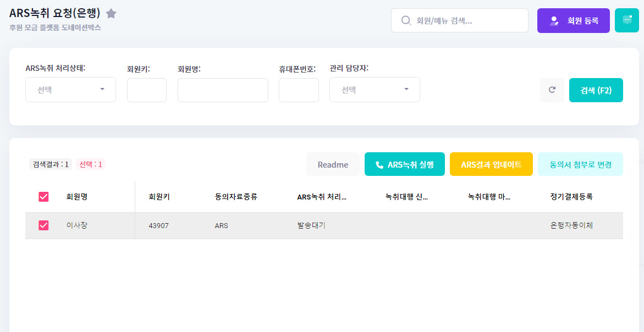The image size is (644, 332).
Task: Click inside the 회원키 input field
Action: [x=146, y=90]
